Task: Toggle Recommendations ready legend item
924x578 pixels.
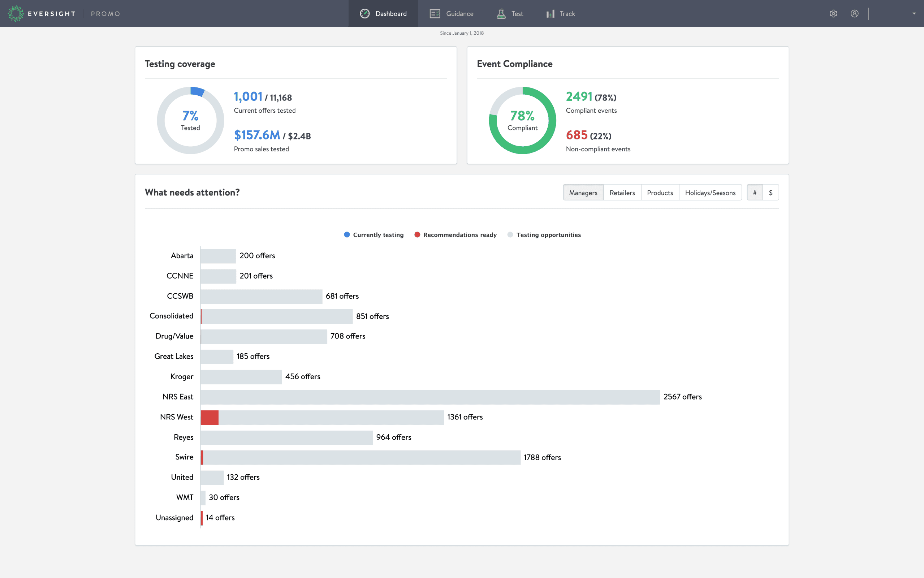Action: click(455, 235)
